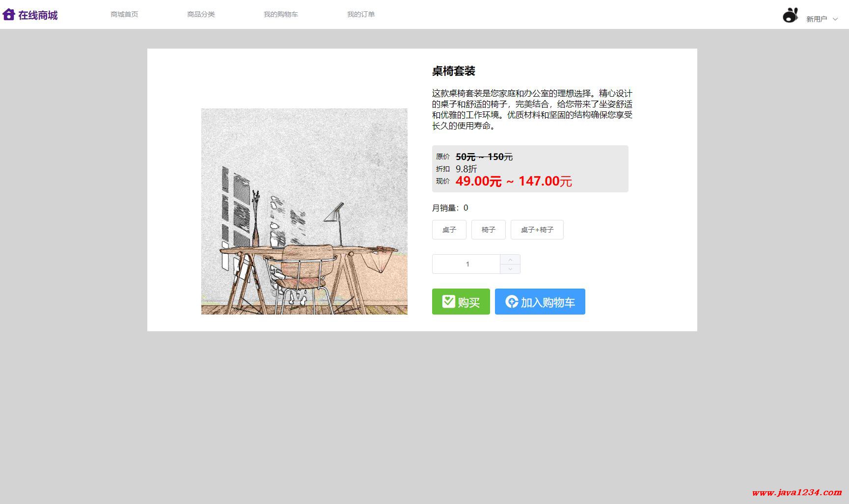Decrease quantity with the down arrow
The image size is (849, 504).
coord(510,269)
